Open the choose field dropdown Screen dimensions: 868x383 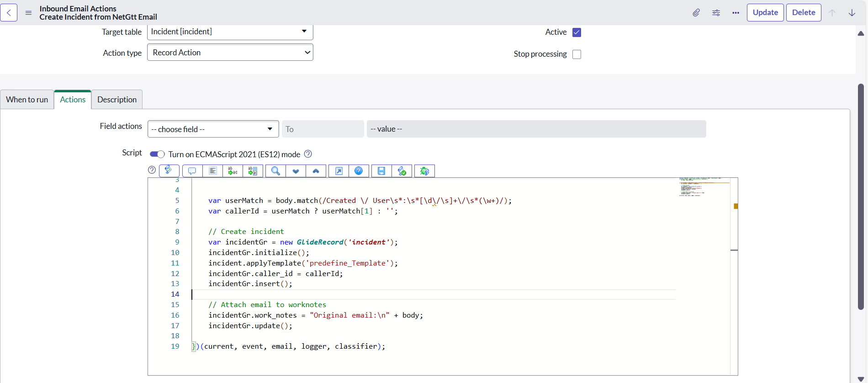click(213, 129)
